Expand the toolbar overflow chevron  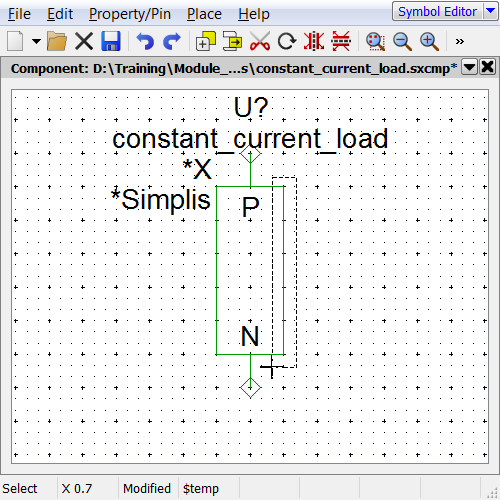(x=460, y=41)
